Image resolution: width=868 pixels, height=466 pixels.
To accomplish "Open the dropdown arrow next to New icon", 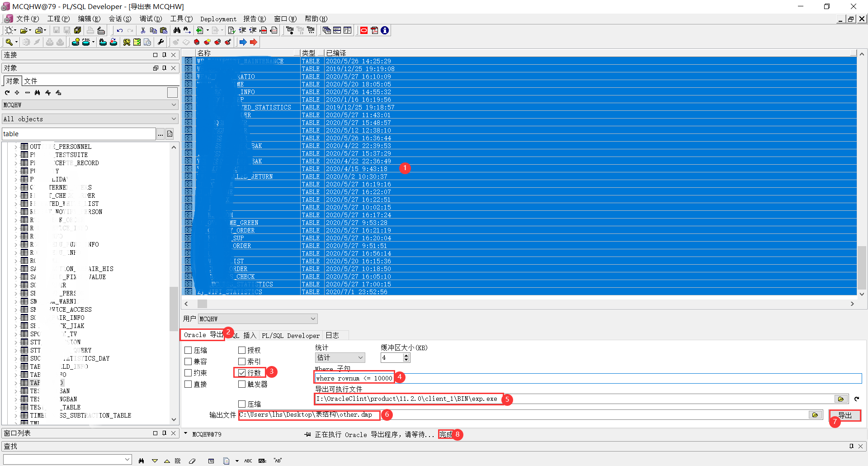I will (15, 30).
